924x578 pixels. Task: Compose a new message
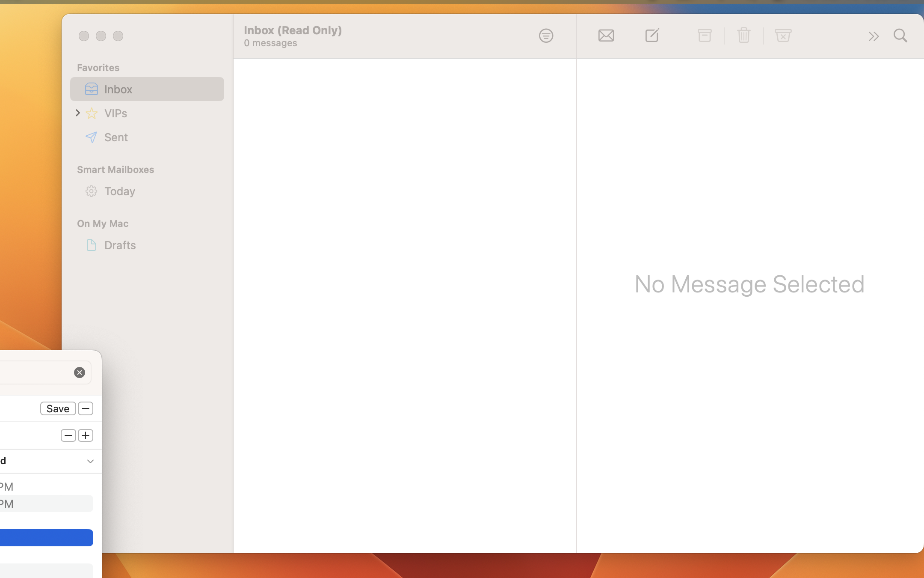(652, 36)
